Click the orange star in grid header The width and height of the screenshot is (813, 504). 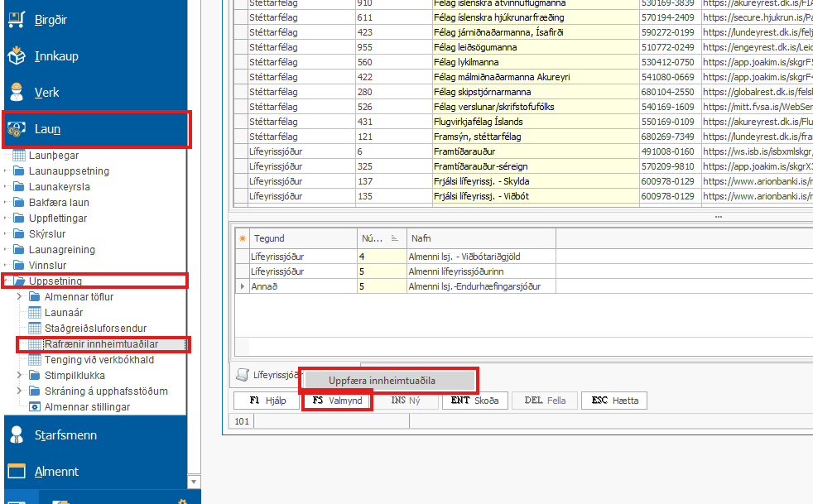click(x=243, y=238)
